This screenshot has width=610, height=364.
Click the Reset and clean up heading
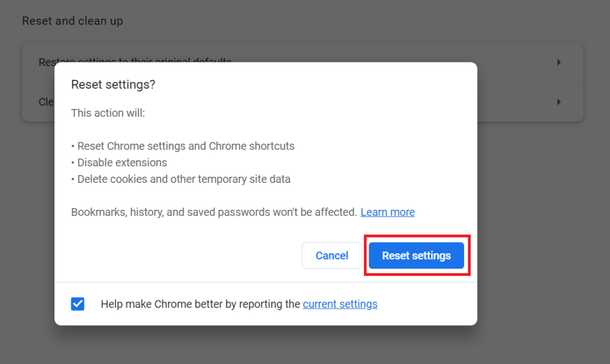[x=73, y=21]
